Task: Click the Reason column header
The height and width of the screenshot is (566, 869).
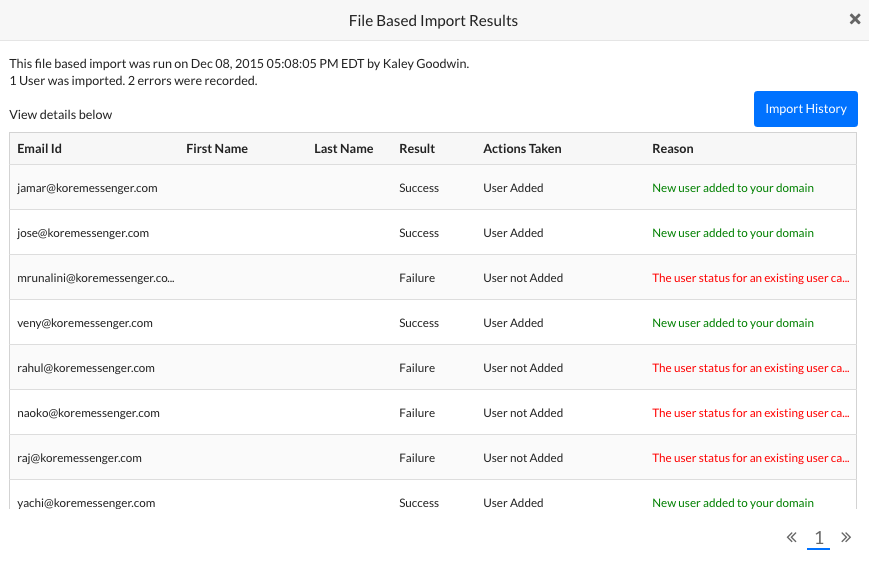Action: (x=673, y=149)
